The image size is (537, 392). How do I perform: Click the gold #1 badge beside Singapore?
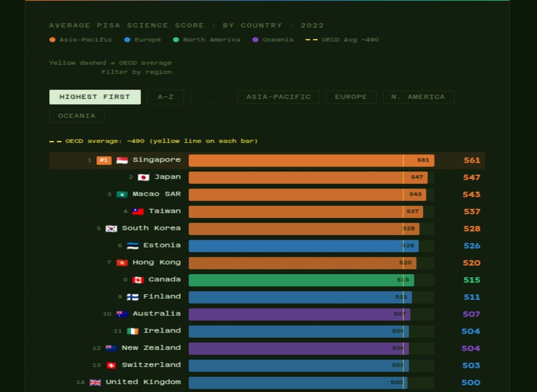pyautogui.click(x=103, y=160)
